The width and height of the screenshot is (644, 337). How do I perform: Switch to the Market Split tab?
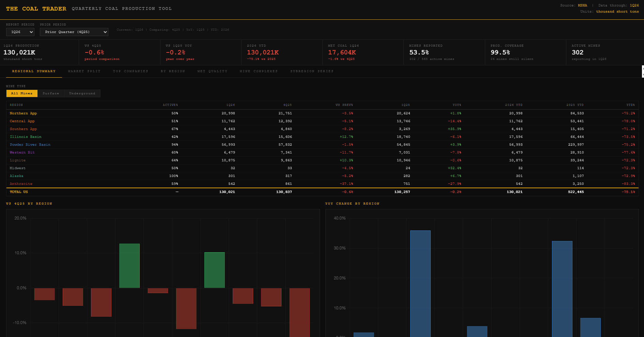84,71
